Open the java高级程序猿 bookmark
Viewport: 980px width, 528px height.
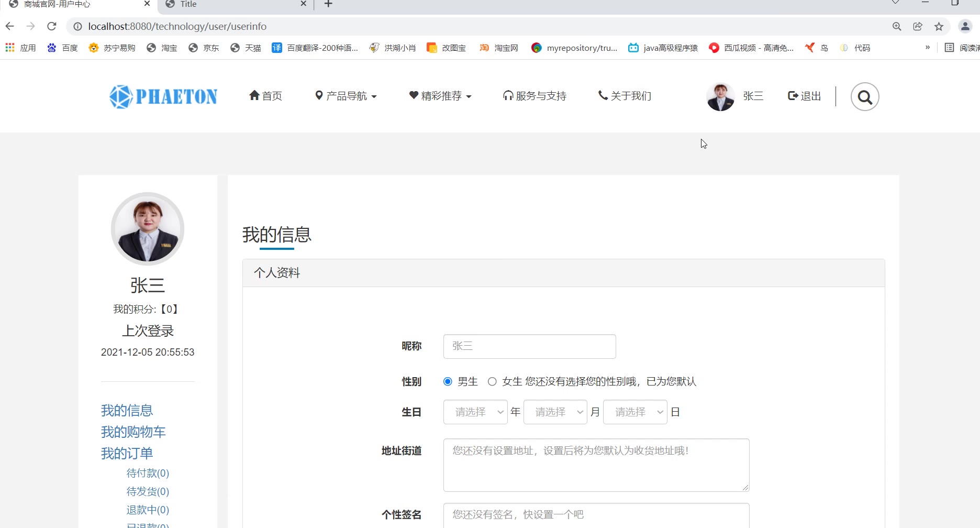click(x=663, y=48)
